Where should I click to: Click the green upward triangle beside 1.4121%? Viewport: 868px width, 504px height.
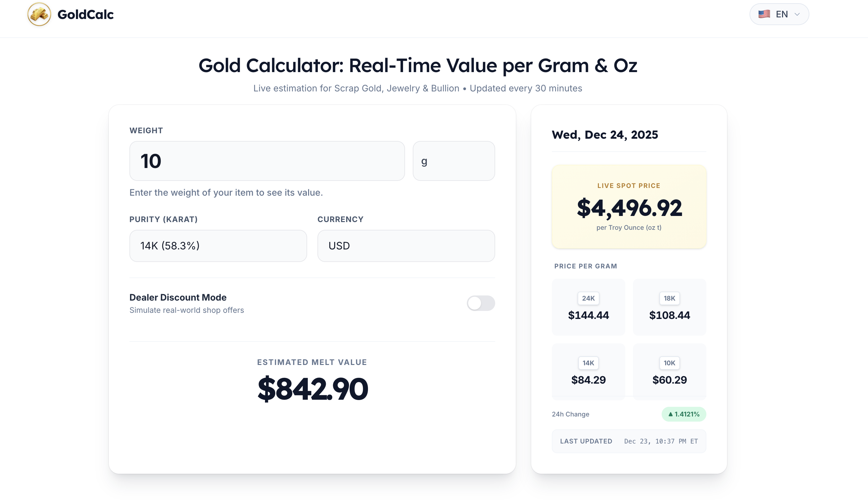[671, 414]
